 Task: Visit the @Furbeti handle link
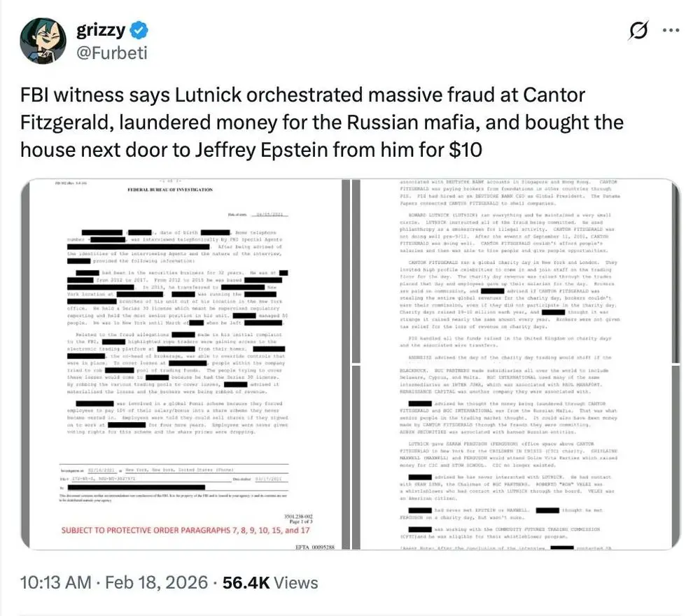click(111, 52)
